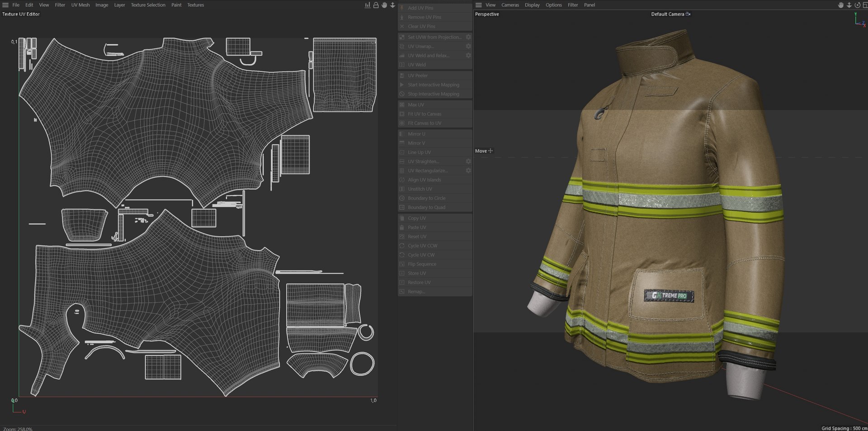Select the pan hand icon in Perspective viewport
This screenshot has height=431, width=868.
[841, 5]
